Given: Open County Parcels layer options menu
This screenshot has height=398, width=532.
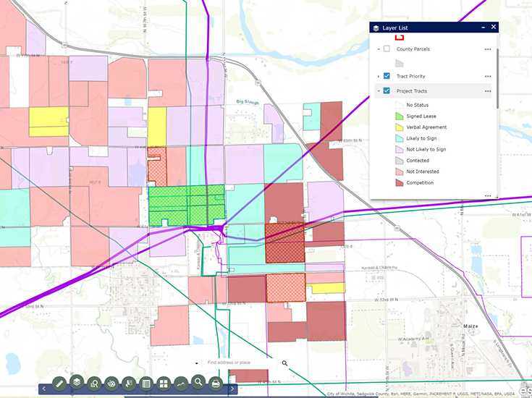Looking at the screenshot, I should [x=488, y=49].
